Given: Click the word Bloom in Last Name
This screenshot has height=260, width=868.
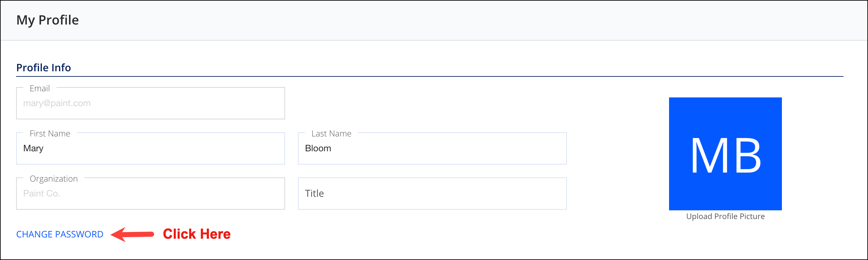Looking at the screenshot, I should coord(318,148).
